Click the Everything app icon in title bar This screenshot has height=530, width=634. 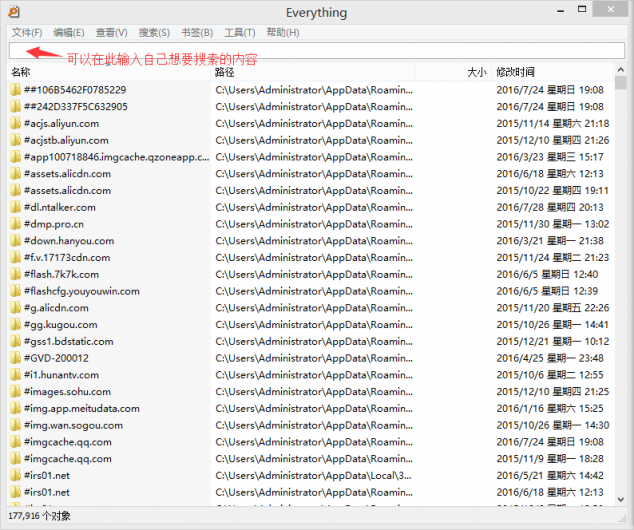(x=14, y=12)
